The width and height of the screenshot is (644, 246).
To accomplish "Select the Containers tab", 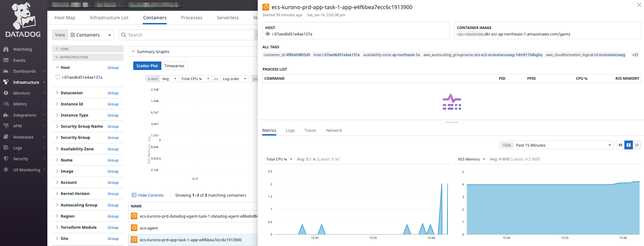I will pos(155,18).
